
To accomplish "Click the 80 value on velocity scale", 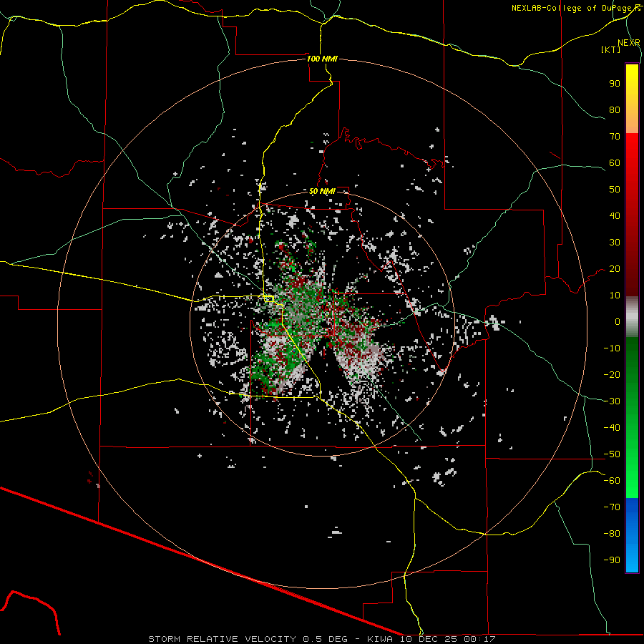I will point(615,110).
